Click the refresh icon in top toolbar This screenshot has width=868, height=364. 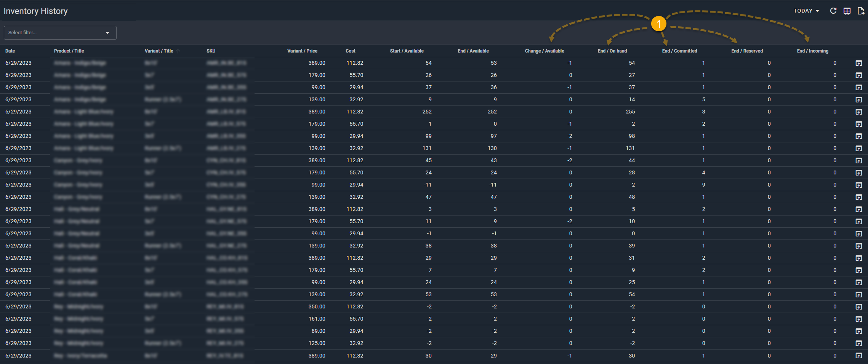pyautogui.click(x=833, y=11)
